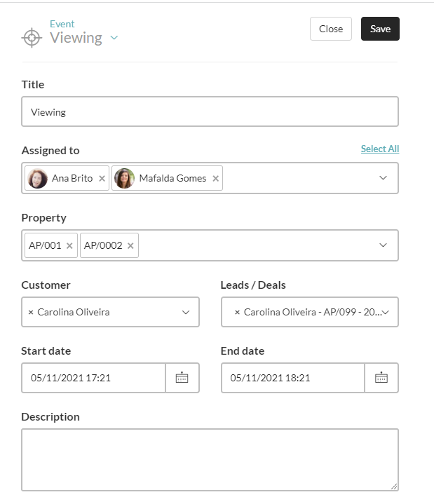Click the Select All link
This screenshot has height=504, width=434.
coord(379,149)
